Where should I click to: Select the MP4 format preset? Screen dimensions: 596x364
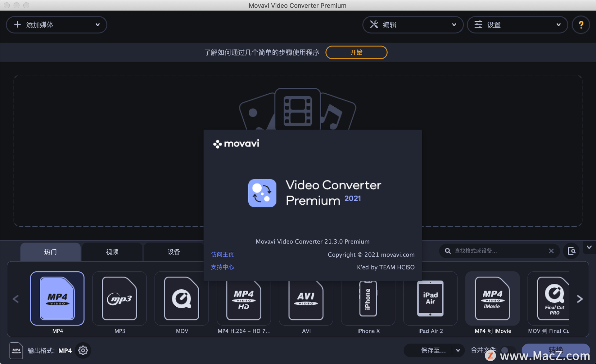57,298
